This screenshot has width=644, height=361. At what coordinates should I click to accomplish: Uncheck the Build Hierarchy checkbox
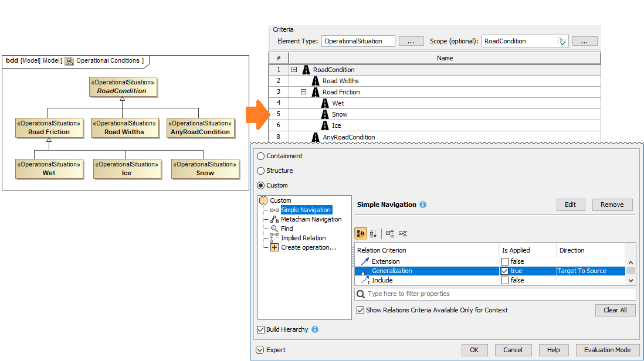pos(261,329)
